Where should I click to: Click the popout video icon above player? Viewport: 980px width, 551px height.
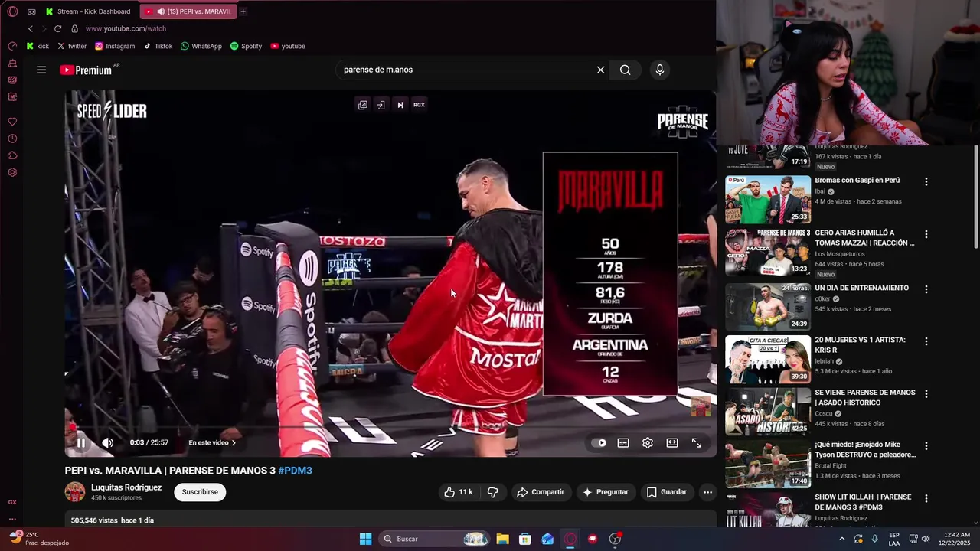(x=363, y=105)
